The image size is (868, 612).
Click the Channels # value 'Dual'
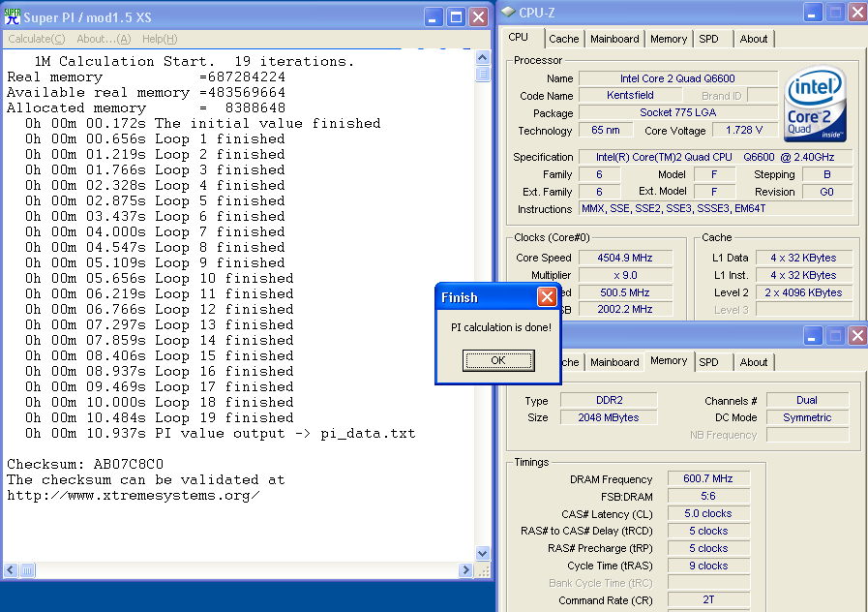[807, 400]
